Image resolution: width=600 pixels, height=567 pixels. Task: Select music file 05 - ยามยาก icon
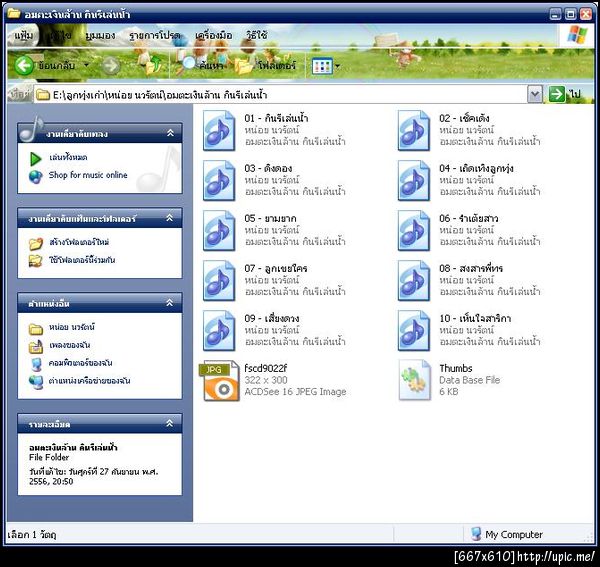click(x=219, y=231)
